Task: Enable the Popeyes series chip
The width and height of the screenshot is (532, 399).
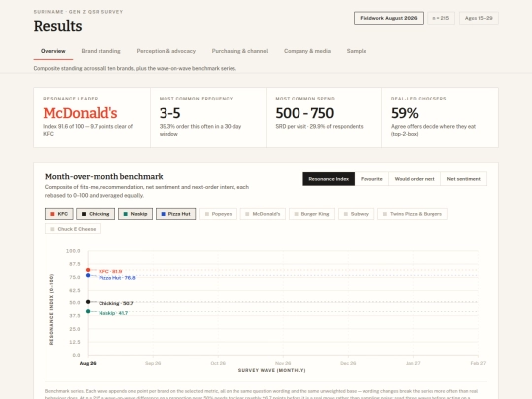Action: (218, 214)
